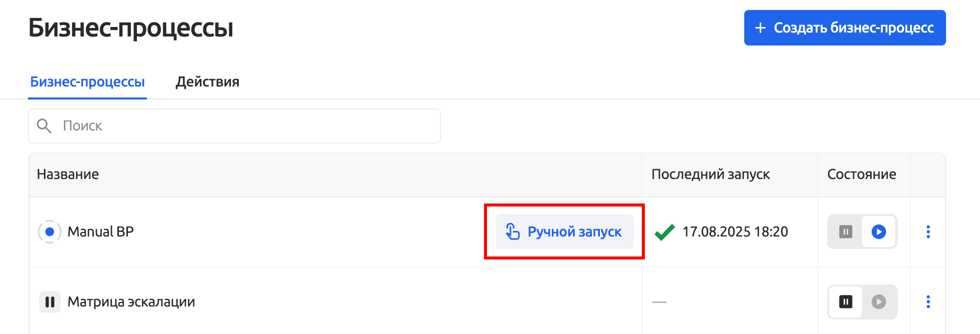Open the Manual BP process name
Image resolution: width=980 pixels, height=334 pixels.
[x=100, y=232]
